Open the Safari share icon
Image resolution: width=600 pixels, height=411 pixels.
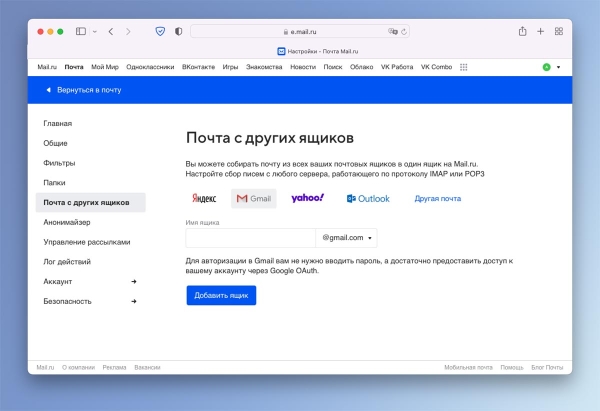522,31
